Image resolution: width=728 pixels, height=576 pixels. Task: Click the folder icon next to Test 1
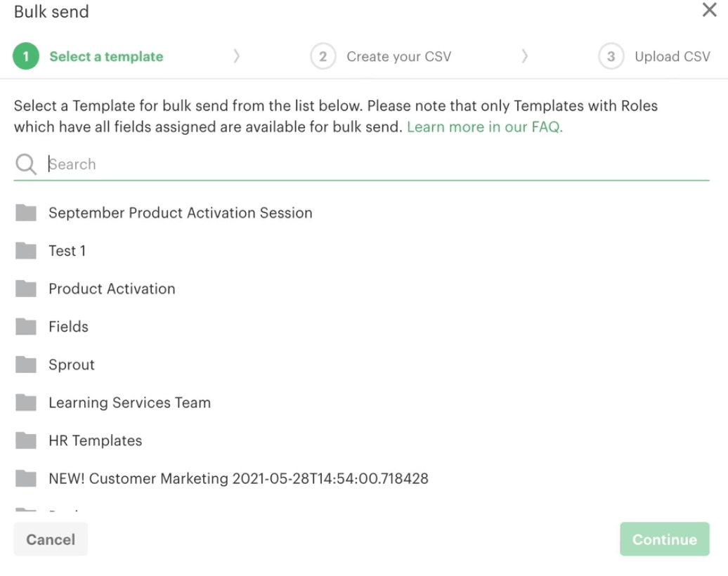[26, 251]
